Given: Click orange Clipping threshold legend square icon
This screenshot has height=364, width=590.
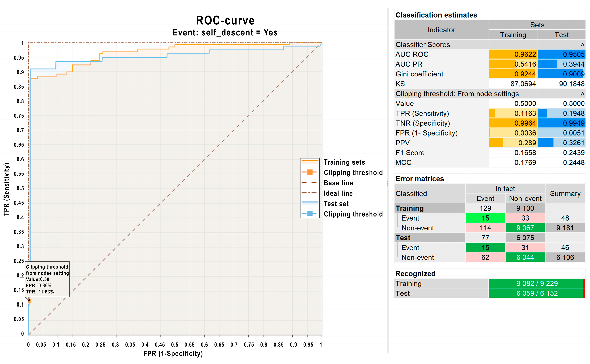Looking at the screenshot, I should [x=310, y=172].
